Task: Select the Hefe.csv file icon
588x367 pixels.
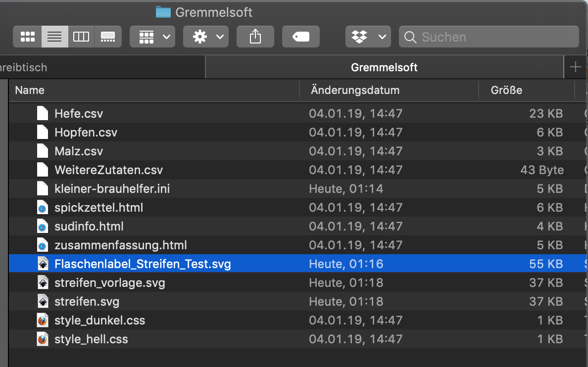Action: pos(43,114)
